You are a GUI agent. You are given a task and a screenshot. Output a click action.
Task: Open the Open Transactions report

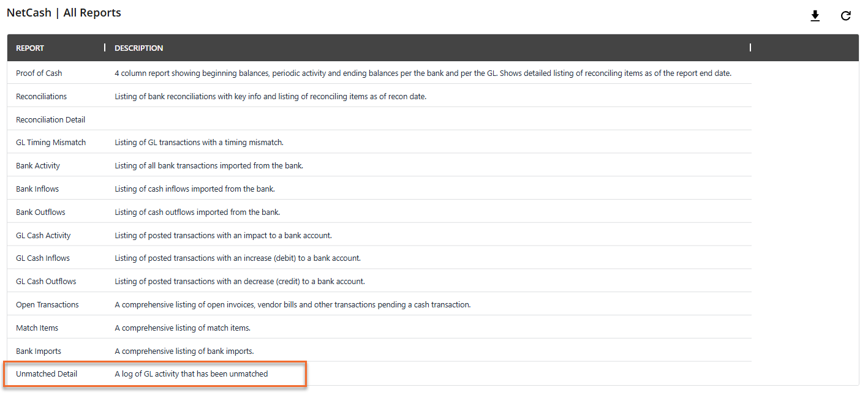click(47, 304)
